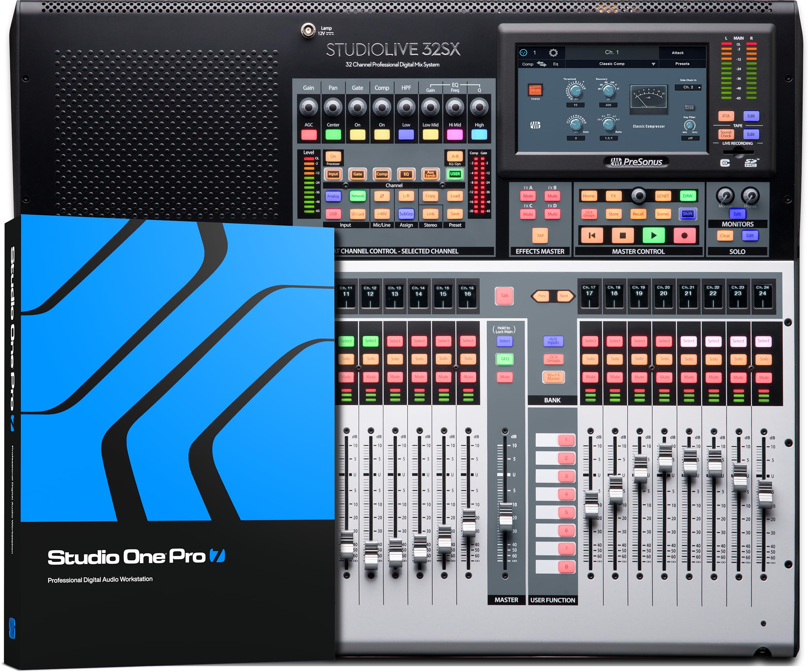Image resolution: width=808 pixels, height=672 pixels.
Task: Open the settings gear on the touchscreen
Action: click(553, 52)
